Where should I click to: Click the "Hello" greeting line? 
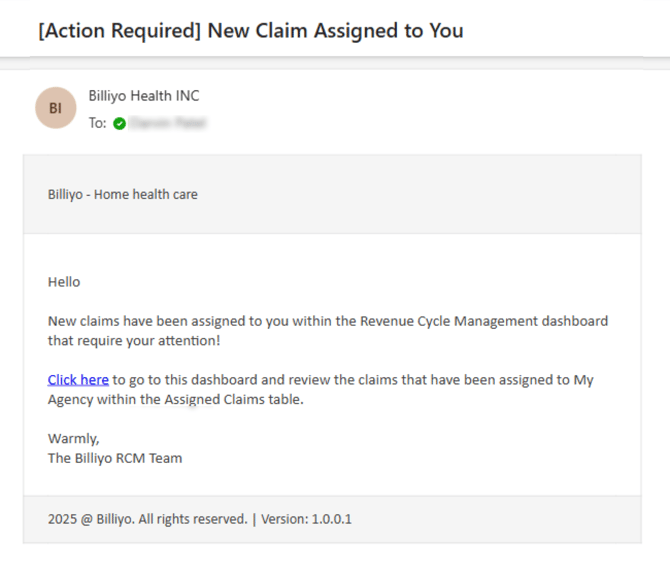click(64, 282)
